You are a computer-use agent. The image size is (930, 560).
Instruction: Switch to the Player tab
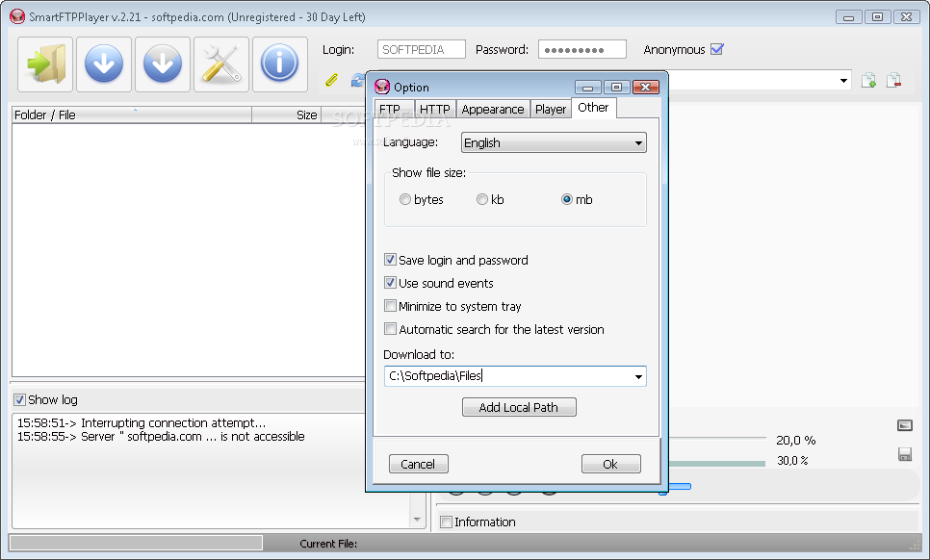pyautogui.click(x=551, y=109)
